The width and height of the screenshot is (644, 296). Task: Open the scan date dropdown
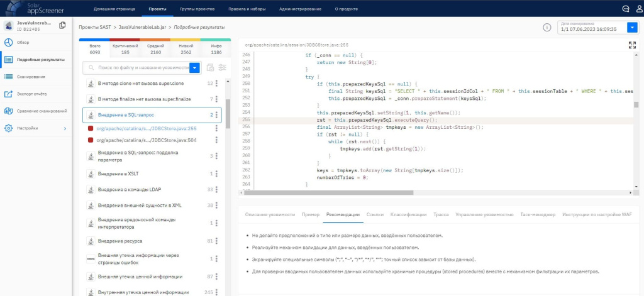631,28
